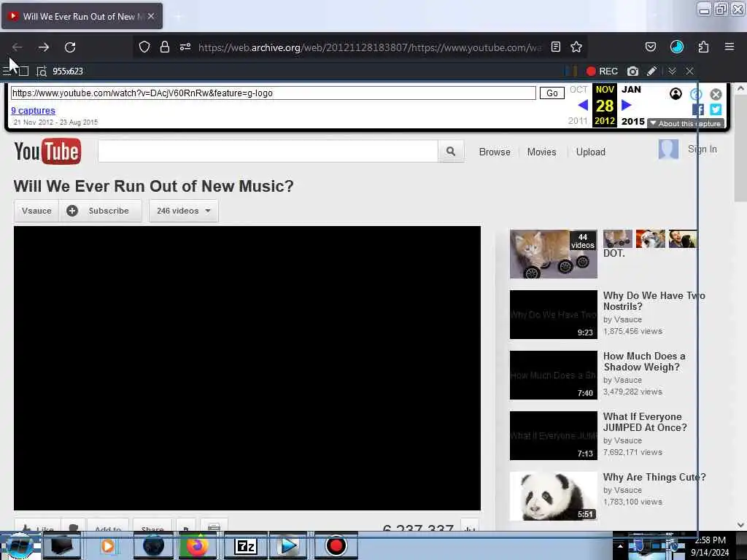Open the Upload menu item
Screen dimensions: 747x560
click(x=591, y=152)
